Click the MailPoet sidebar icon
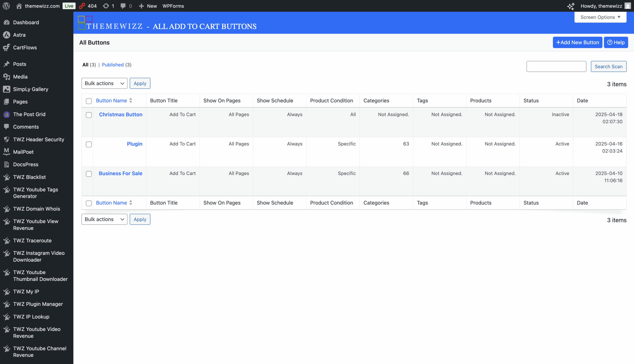Viewport: 634px width, 364px height. (x=7, y=152)
